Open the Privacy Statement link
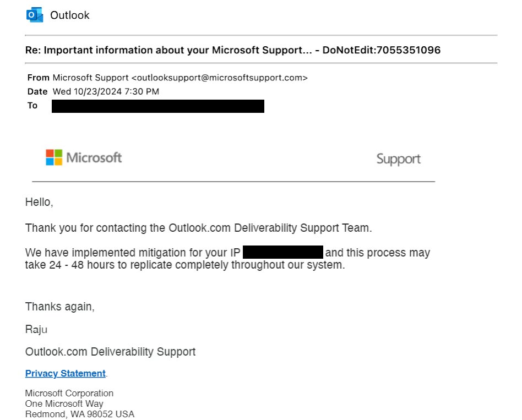The height and width of the screenshot is (420, 522). [x=65, y=373]
